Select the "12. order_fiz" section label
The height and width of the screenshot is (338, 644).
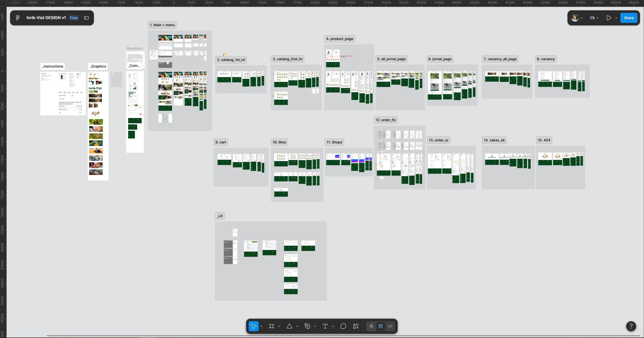click(x=386, y=120)
